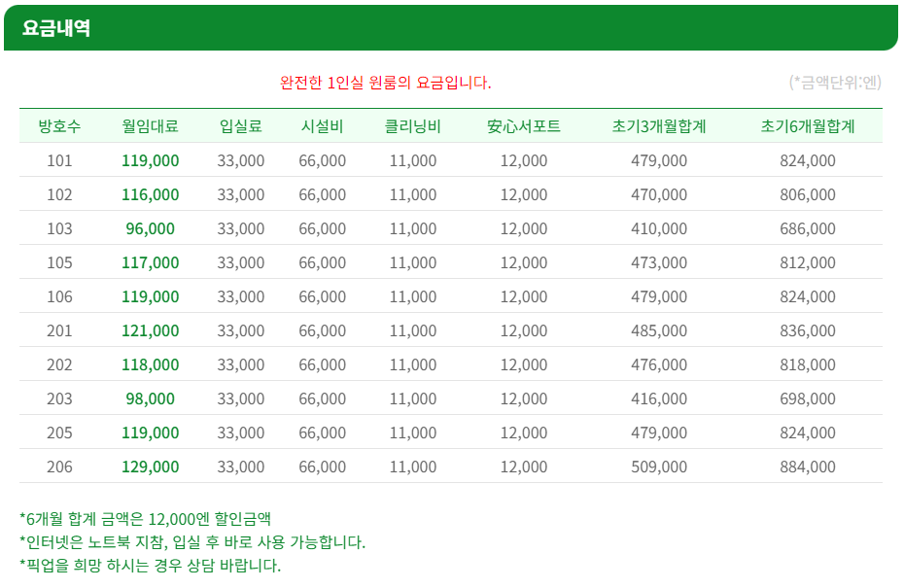Click the 121,000 rent for room 201
The height and width of the screenshot is (588, 904).
[151, 330]
